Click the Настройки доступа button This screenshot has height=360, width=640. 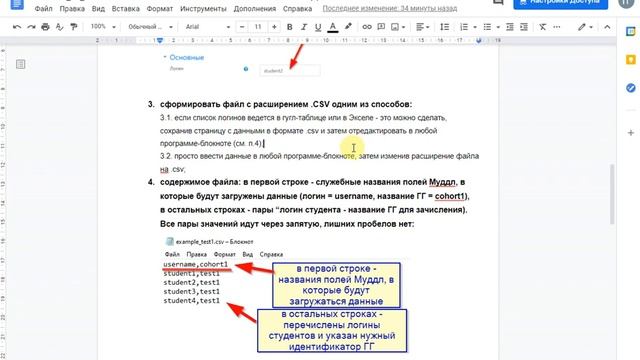(x=560, y=3)
